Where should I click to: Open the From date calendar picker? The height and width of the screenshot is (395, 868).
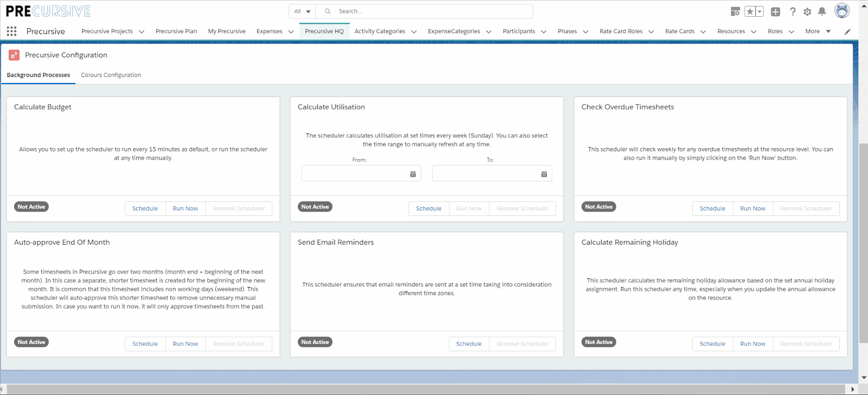(413, 174)
